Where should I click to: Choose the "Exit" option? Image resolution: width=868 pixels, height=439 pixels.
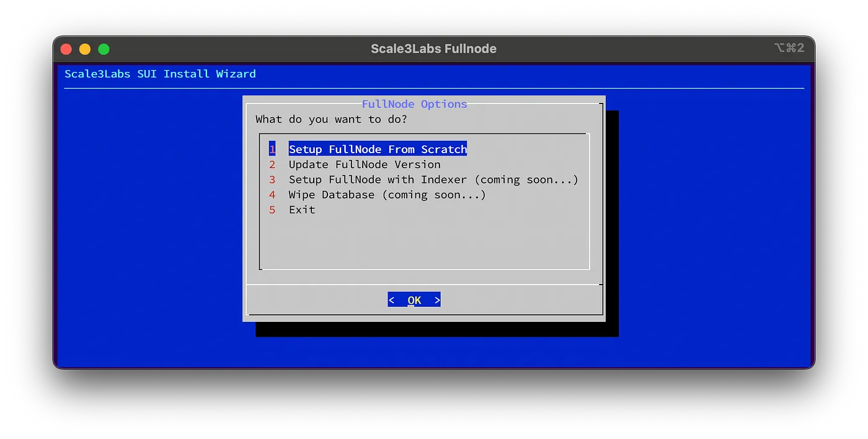pyautogui.click(x=301, y=210)
